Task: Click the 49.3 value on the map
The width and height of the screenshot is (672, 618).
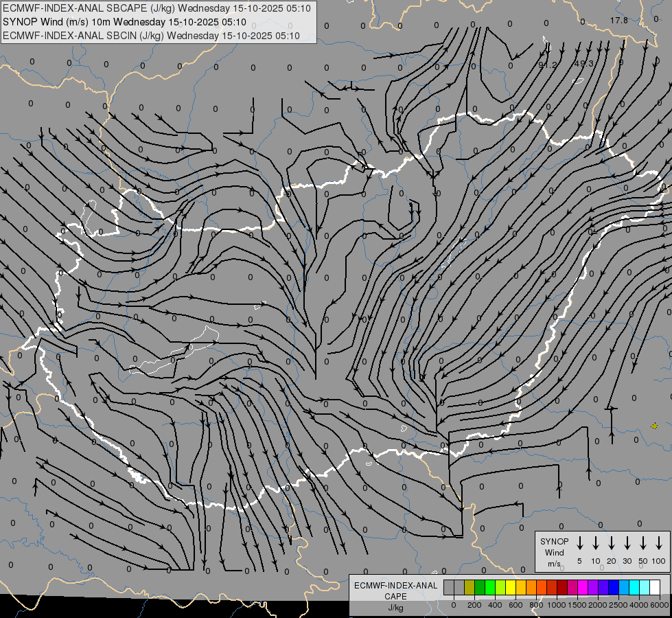Action: 583,63
